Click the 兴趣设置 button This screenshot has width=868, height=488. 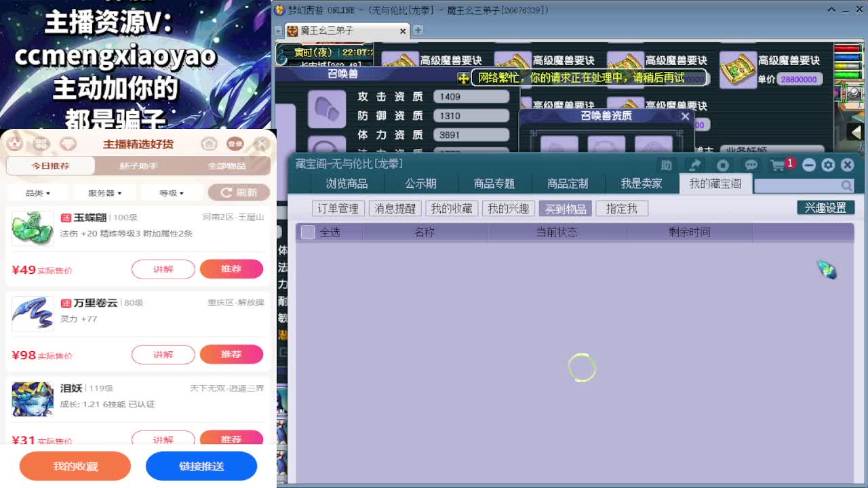(826, 208)
